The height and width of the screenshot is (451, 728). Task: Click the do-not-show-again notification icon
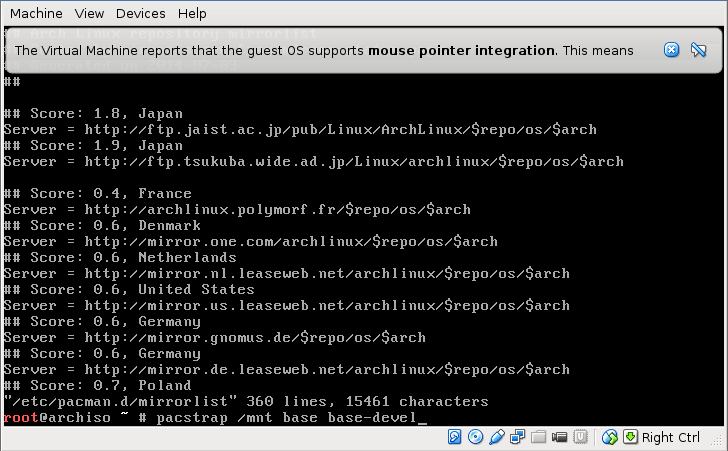click(x=699, y=50)
